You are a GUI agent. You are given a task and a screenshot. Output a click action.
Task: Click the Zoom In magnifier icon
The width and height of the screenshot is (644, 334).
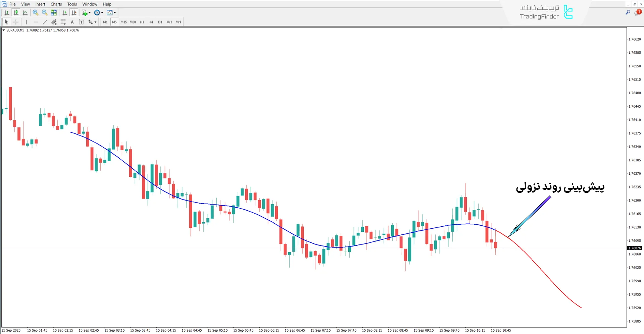pos(35,13)
